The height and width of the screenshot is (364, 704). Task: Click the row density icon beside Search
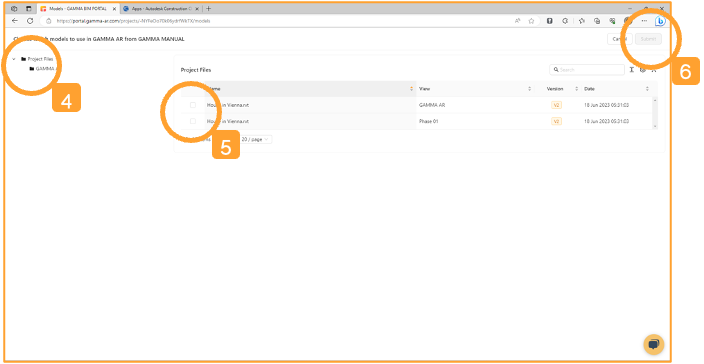(631, 70)
